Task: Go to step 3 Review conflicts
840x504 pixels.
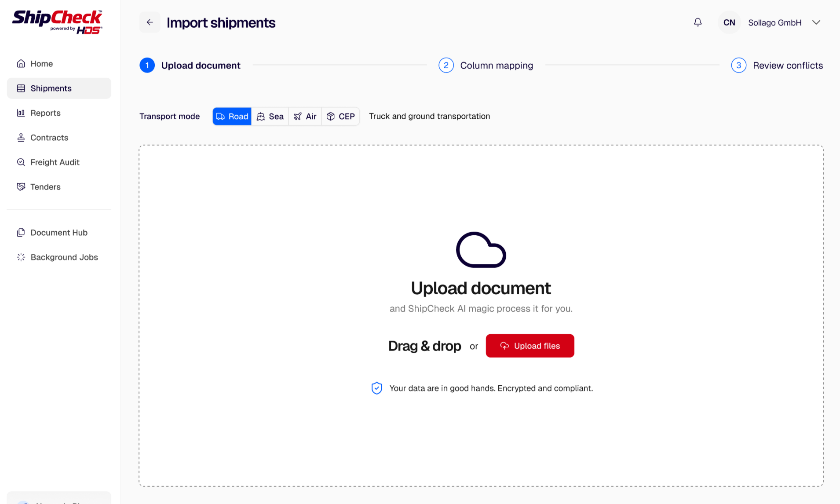Action: (x=777, y=66)
